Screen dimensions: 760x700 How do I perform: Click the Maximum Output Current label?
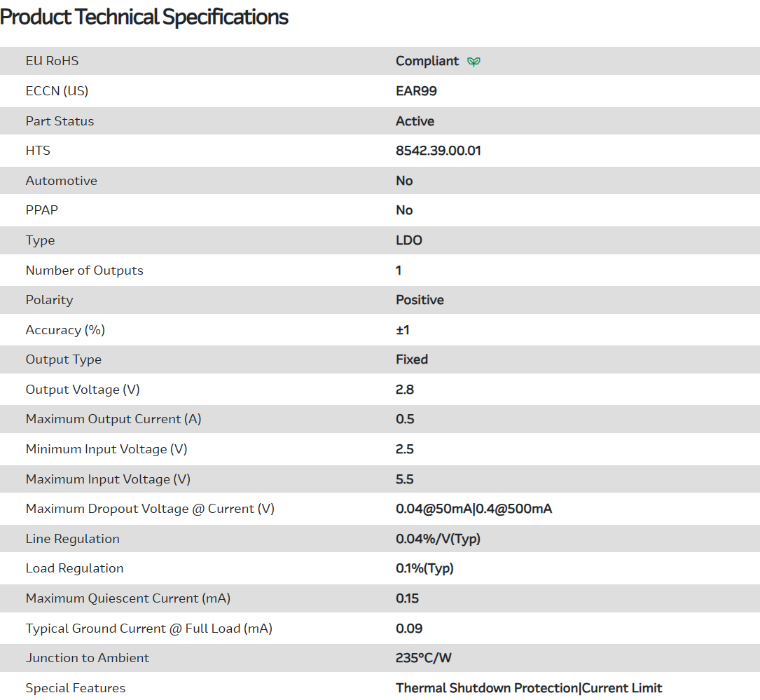coord(113,419)
